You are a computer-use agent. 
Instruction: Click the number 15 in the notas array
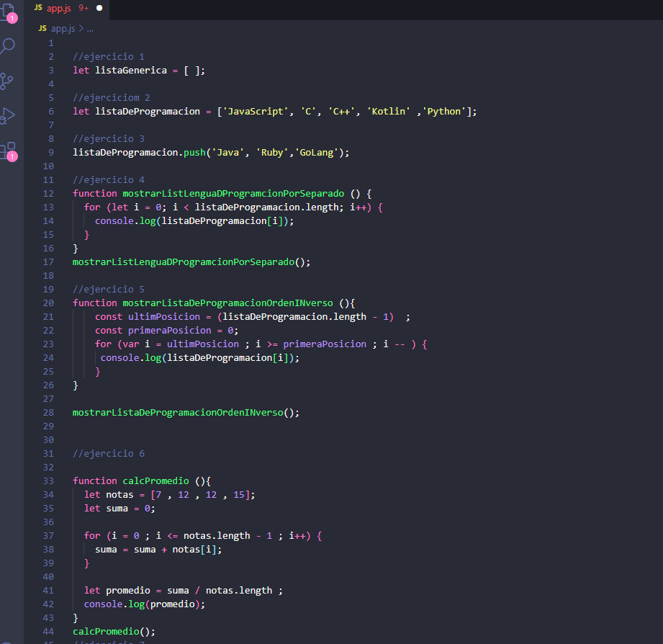(x=238, y=495)
